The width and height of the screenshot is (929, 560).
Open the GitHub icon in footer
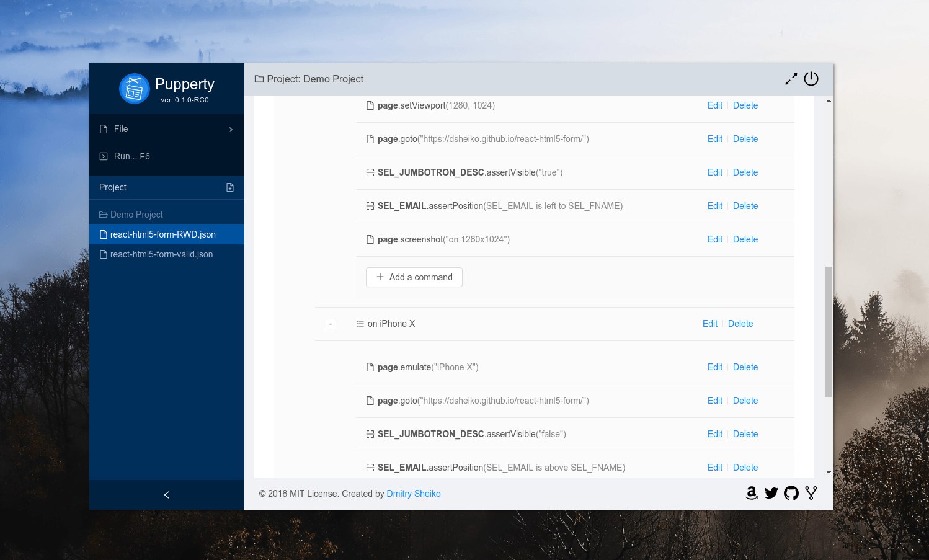tap(791, 493)
